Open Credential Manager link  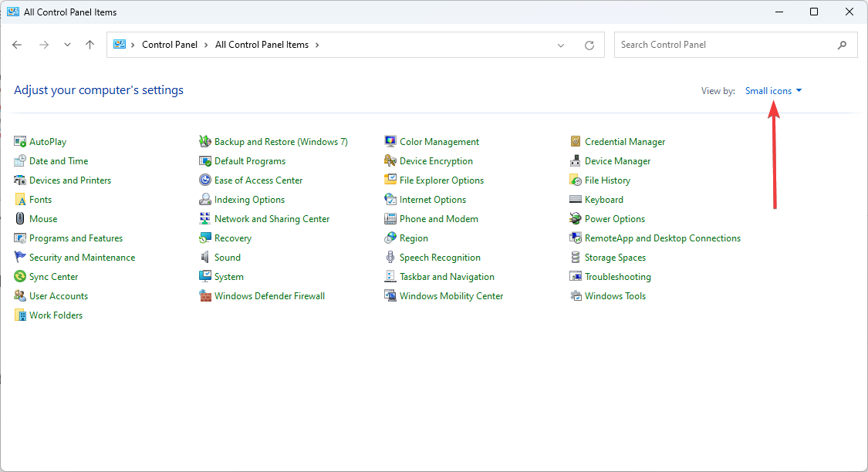624,142
